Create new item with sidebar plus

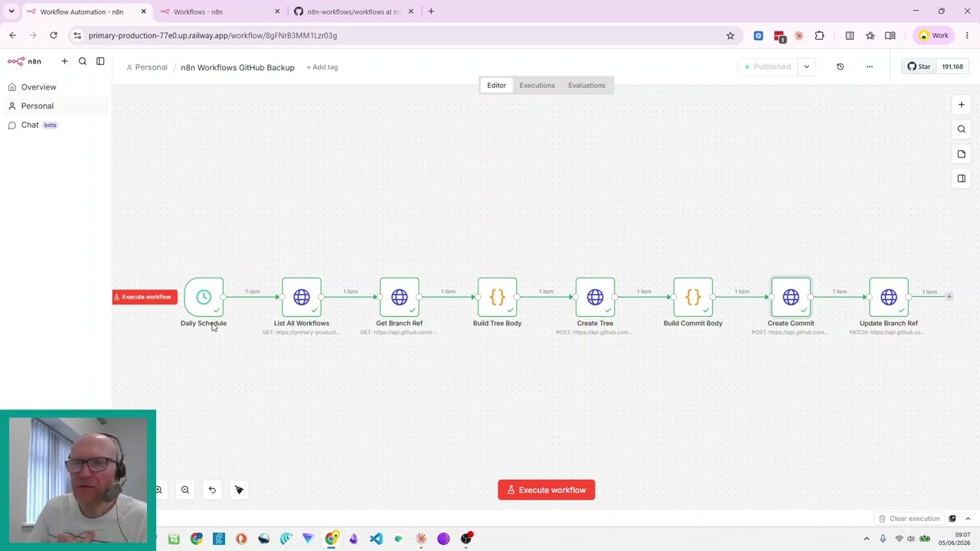click(x=64, y=61)
